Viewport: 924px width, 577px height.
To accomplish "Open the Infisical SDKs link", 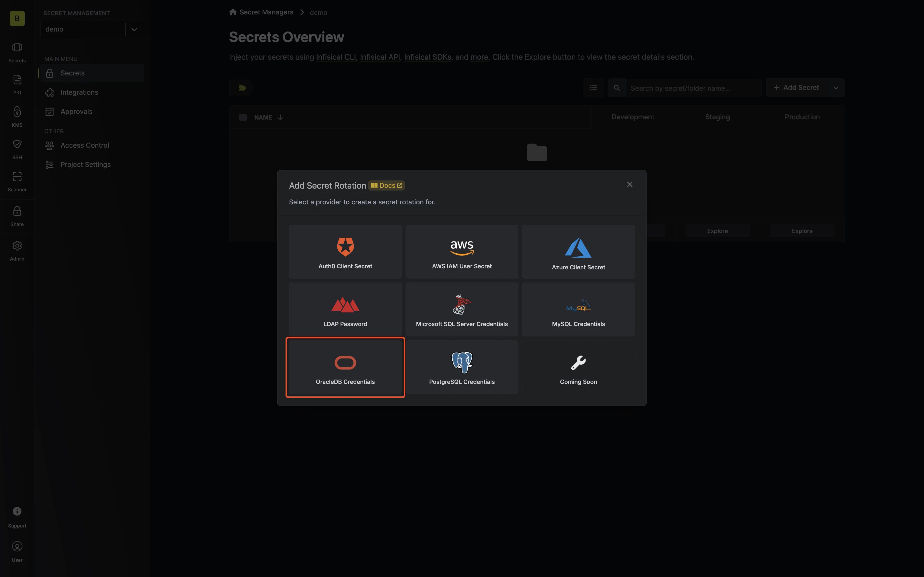I will coord(428,57).
